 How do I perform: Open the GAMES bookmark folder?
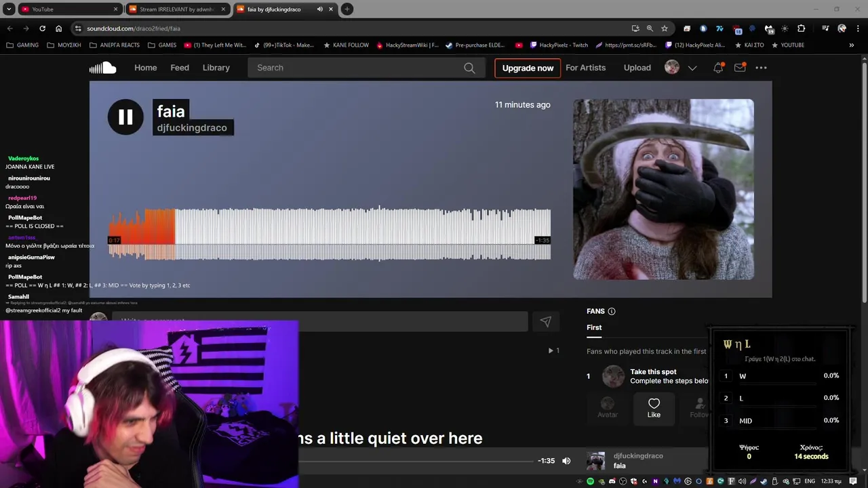pos(161,45)
